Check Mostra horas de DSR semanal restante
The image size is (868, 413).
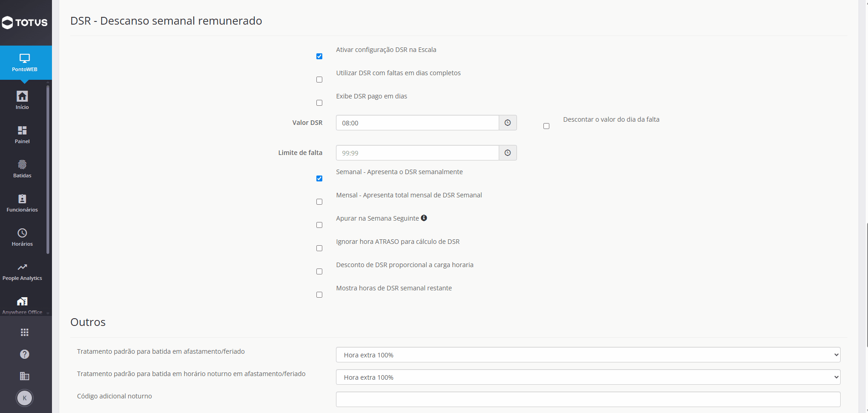click(319, 294)
